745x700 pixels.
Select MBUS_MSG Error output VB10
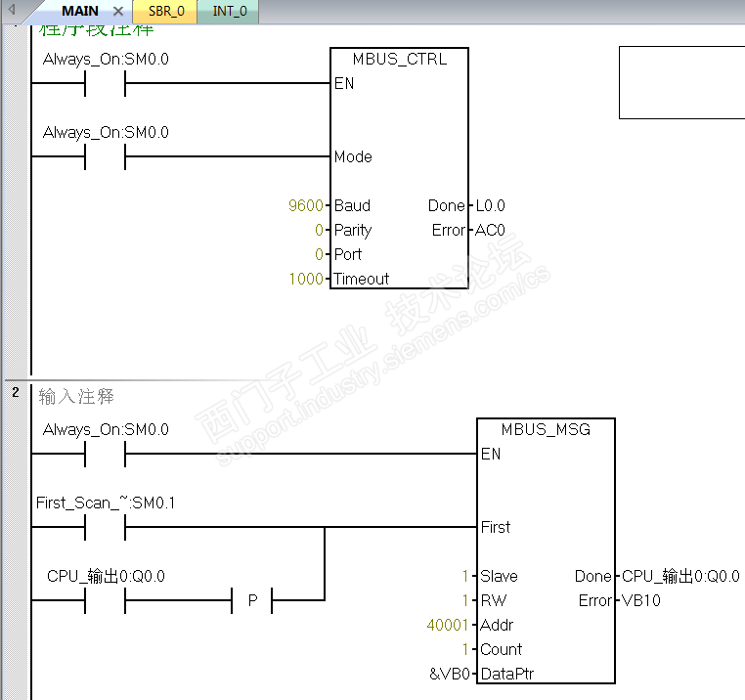pyautogui.click(x=641, y=600)
